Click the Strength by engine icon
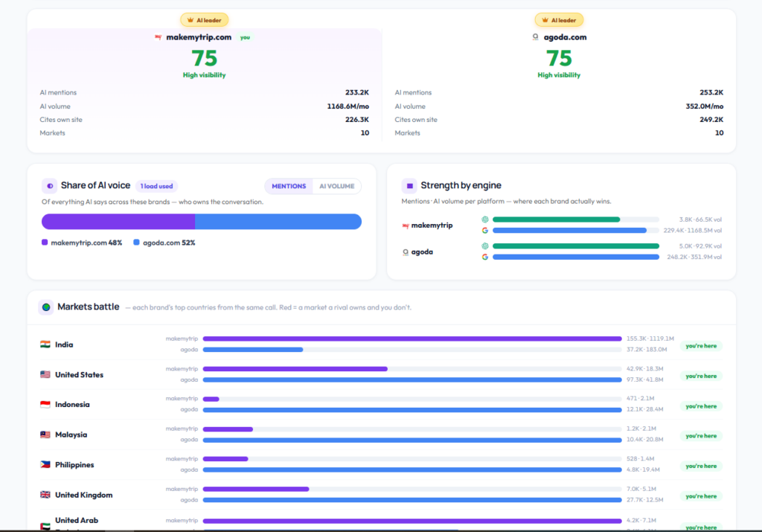 tap(409, 185)
